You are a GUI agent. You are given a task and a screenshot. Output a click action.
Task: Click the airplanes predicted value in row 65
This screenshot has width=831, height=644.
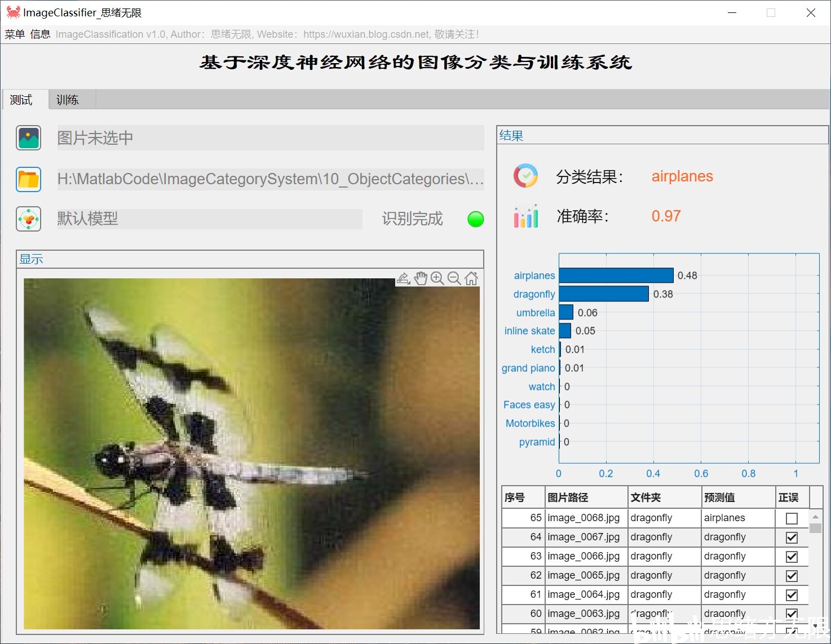point(739,518)
